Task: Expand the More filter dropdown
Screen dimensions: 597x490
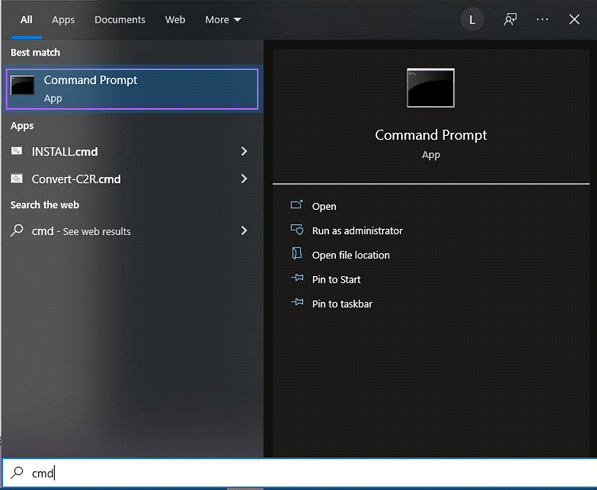Action: [x=223, y=20]
